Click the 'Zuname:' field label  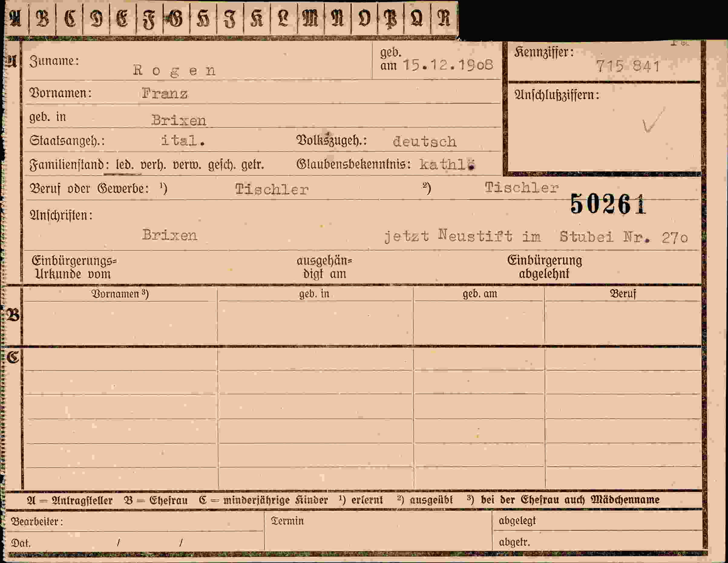(x=54, y=61)
